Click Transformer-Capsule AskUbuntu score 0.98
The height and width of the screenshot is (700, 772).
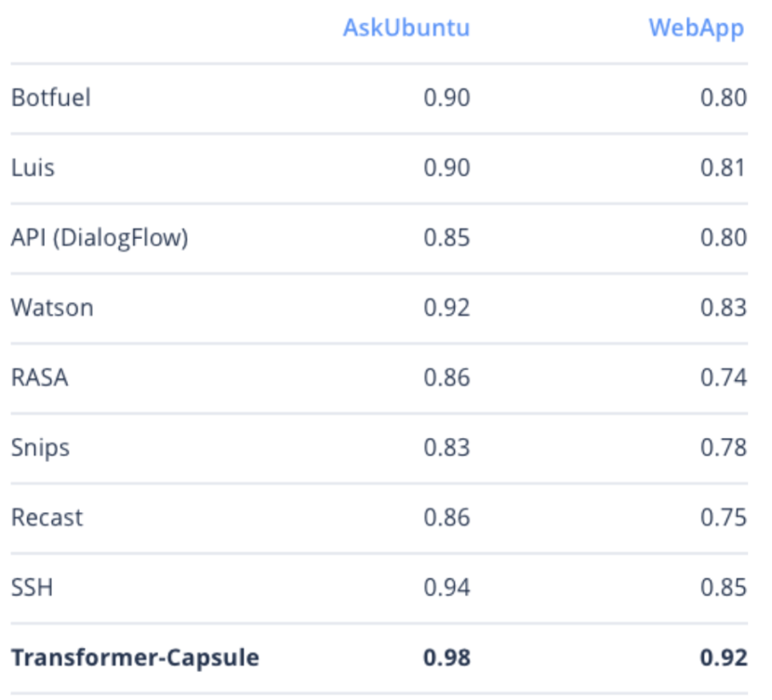(x=446, y=658)
